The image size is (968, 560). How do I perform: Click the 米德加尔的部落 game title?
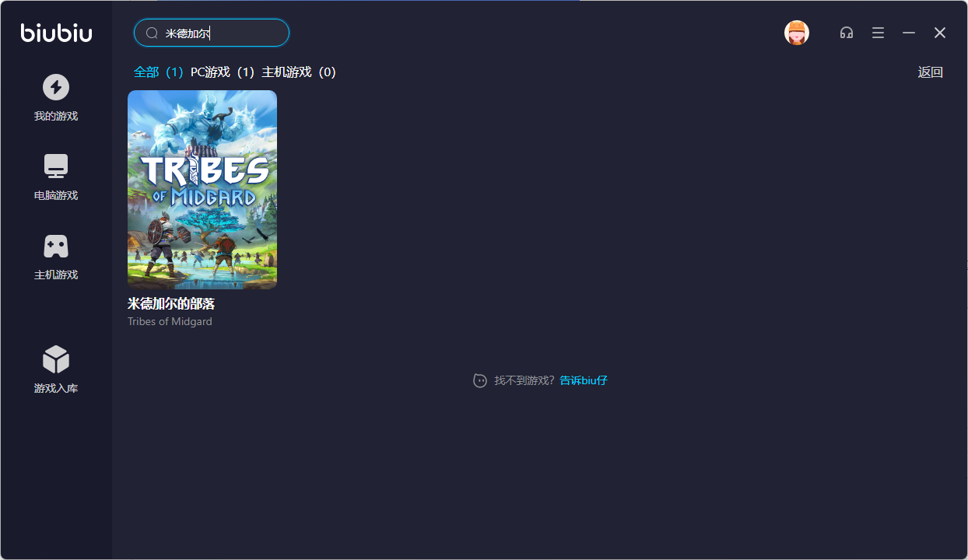[x=171, y=303]
